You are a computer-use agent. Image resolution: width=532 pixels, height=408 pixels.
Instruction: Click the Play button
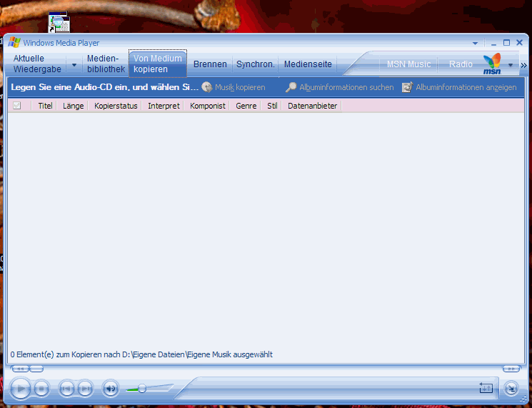[21, 388]
